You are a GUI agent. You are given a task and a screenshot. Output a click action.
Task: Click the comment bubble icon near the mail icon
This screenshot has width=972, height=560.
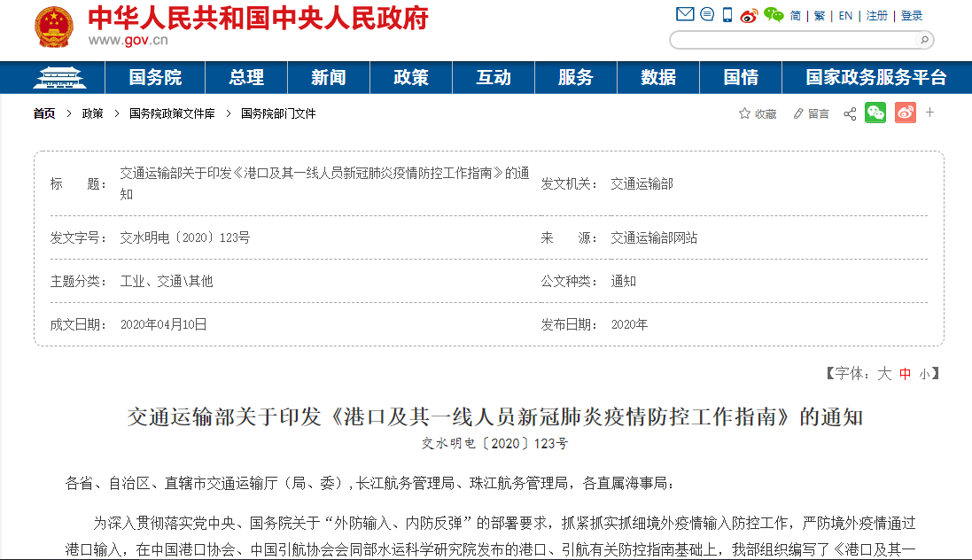click(706, 15)
